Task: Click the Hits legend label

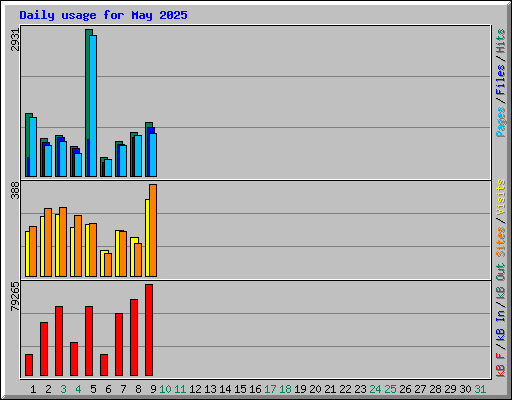Action: (501, 41)
